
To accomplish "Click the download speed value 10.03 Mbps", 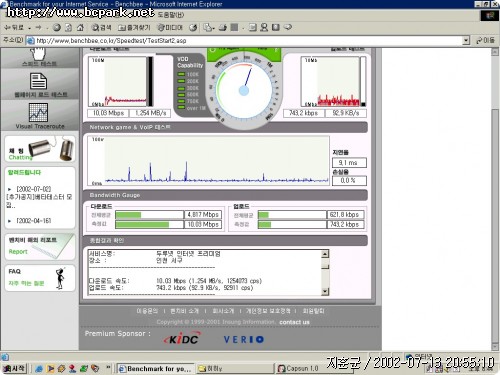I will pos(108,113).
